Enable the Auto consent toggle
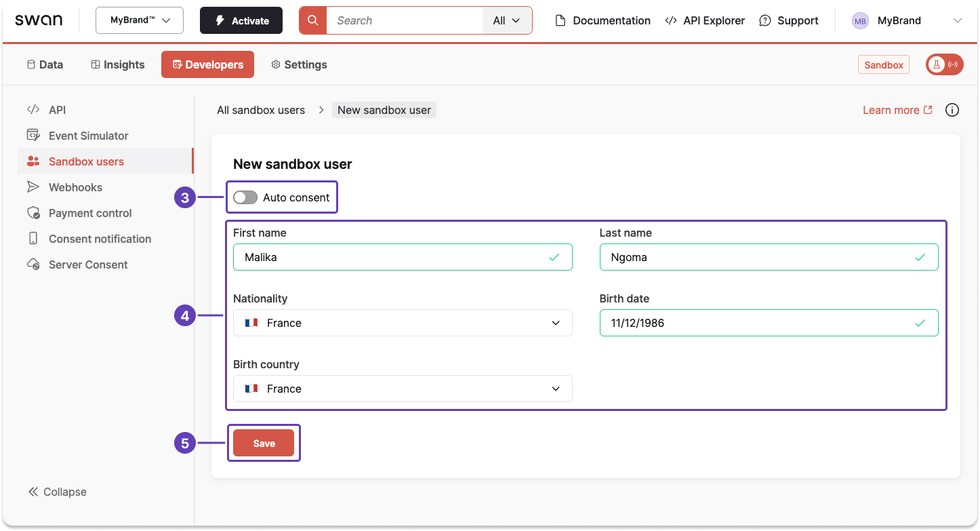 [x=245, y=197]
